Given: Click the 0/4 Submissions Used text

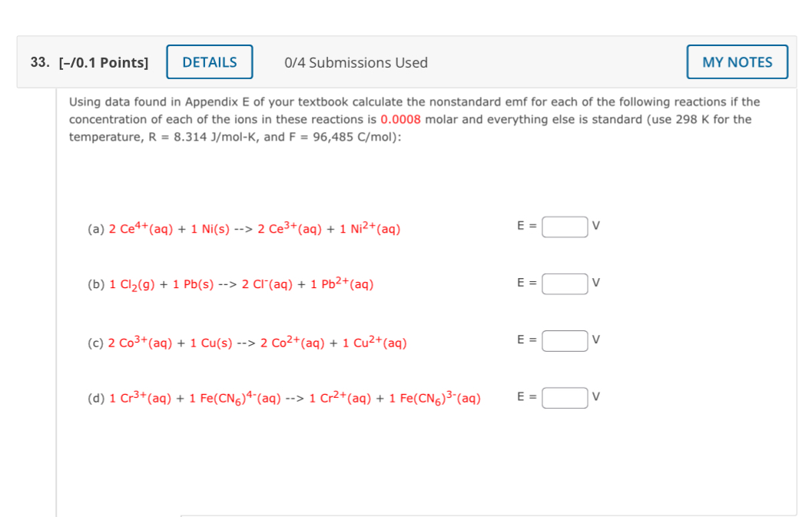Looking at the screenshot, I should pyautogui.click(x=355, y=62).
